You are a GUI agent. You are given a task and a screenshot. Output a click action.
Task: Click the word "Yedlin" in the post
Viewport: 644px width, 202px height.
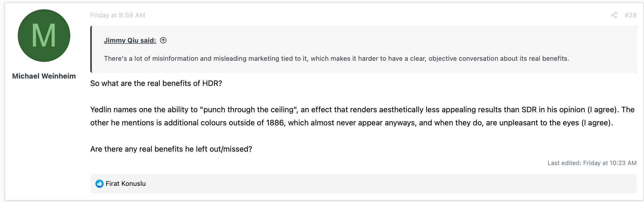pyautogui.click(x=101, y=110)
